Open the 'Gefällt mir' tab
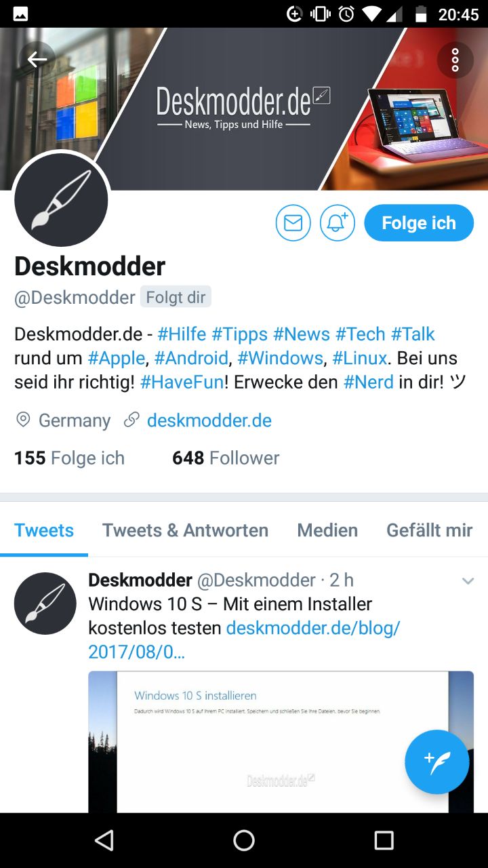 pyautogui.click(x=430, y=530)
